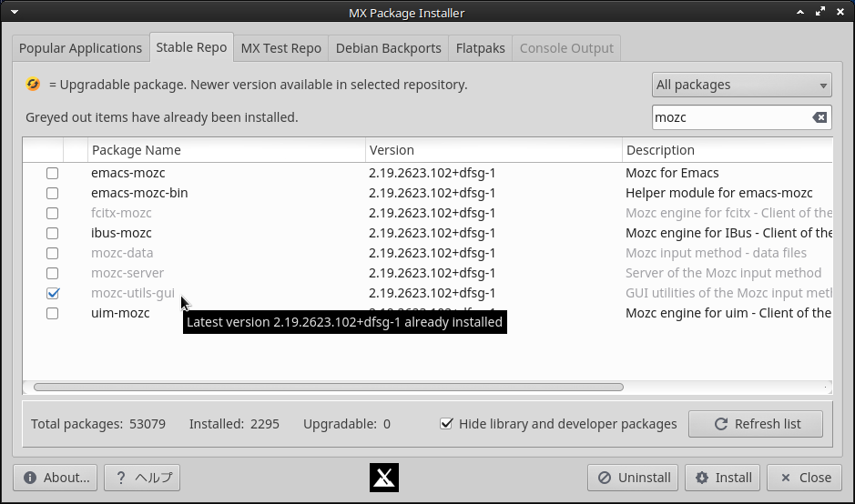Shade the window with the up-arrow button
Screen dimensions: 855x504
pos(800,12)
